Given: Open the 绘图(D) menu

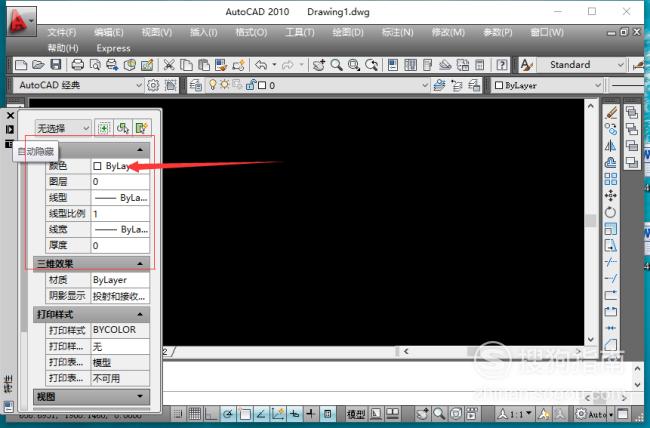Looking at the screenshot, I should click(348, 32).
